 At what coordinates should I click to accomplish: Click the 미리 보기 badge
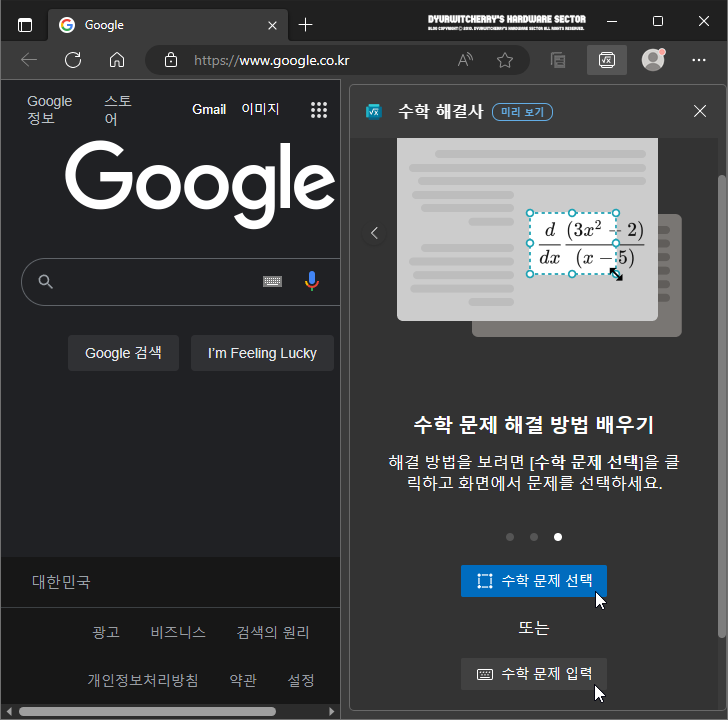tap(522, 112)
